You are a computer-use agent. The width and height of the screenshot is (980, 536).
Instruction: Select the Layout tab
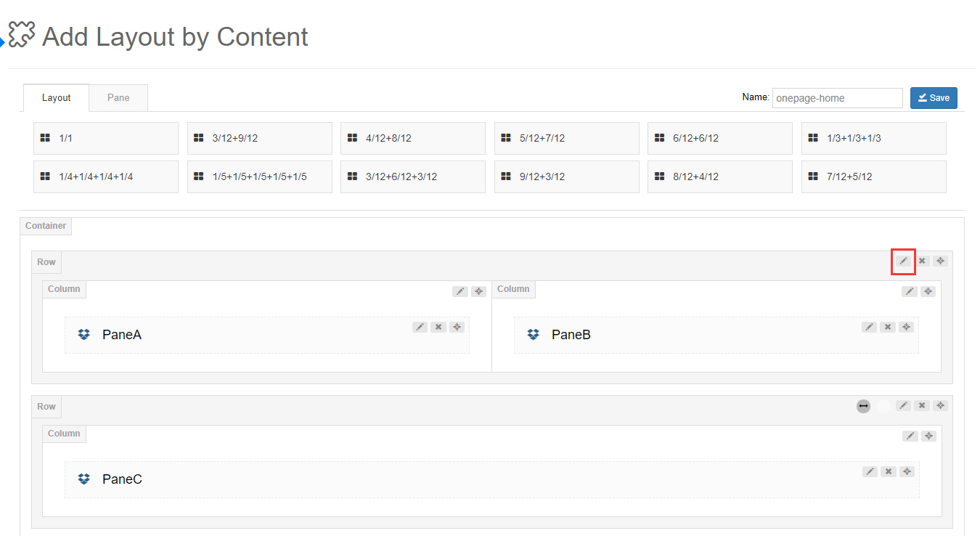point(56,98)
